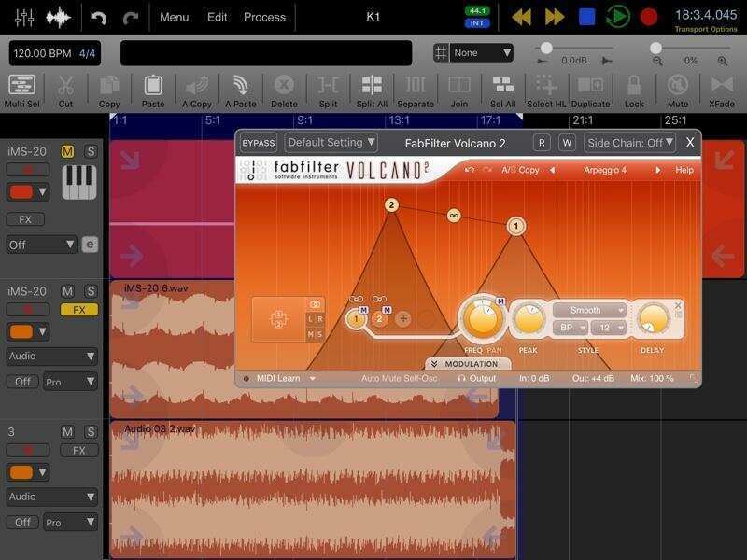The height and width of the screenshot is (560, 747).
Task: Select the Cut tool
Action: coord(65,91)
